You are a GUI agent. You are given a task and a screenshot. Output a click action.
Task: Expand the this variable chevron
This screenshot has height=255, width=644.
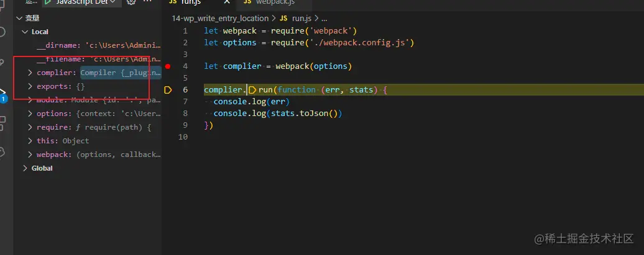tap(30, 141)
